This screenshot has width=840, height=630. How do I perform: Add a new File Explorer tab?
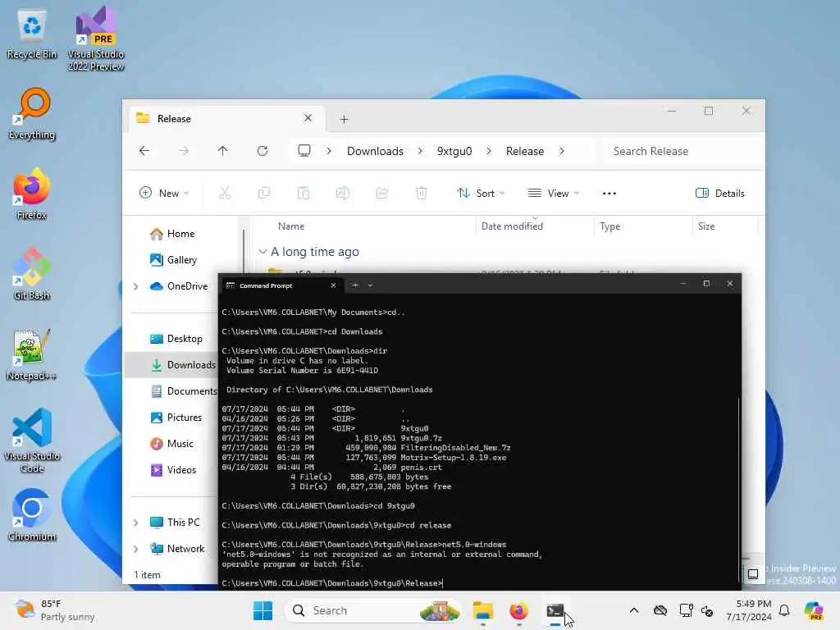pyautogui.click(x=344, y=119)
